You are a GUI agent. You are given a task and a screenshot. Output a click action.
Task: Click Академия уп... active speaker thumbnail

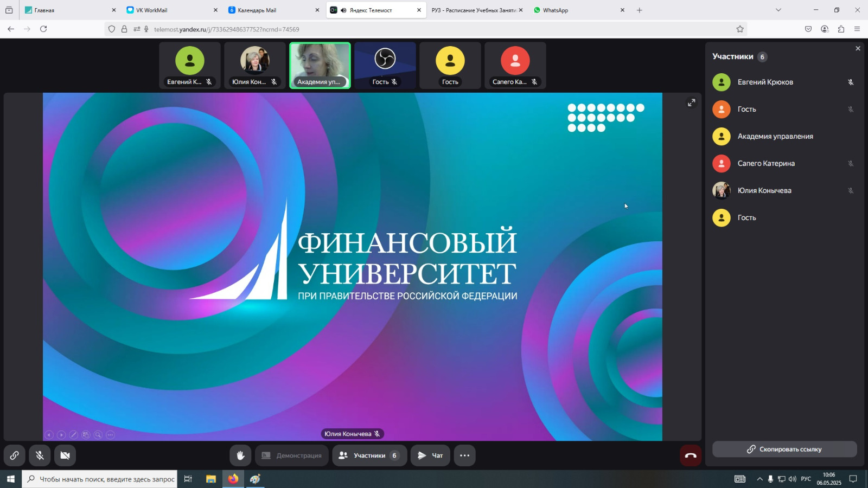coord(320,65)
